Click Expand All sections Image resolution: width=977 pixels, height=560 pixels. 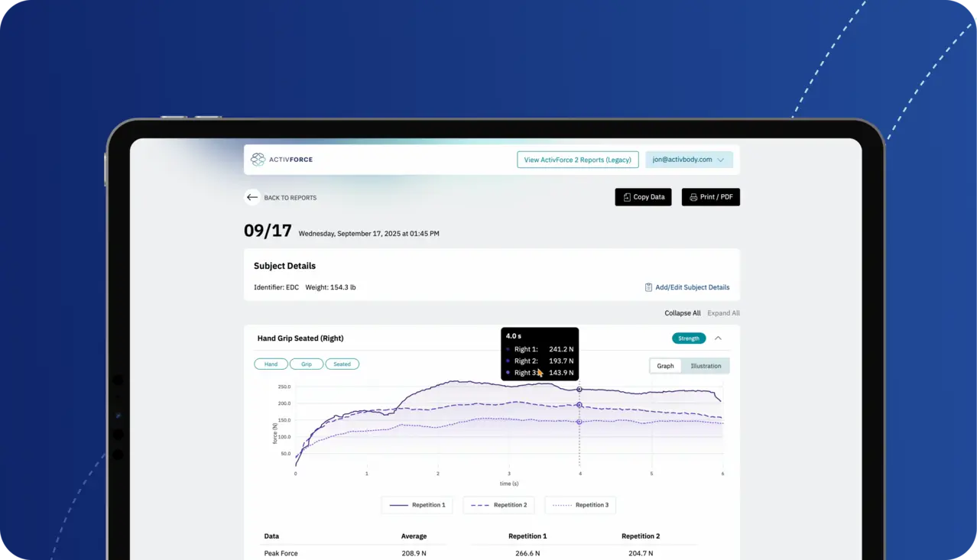(723, 313)
